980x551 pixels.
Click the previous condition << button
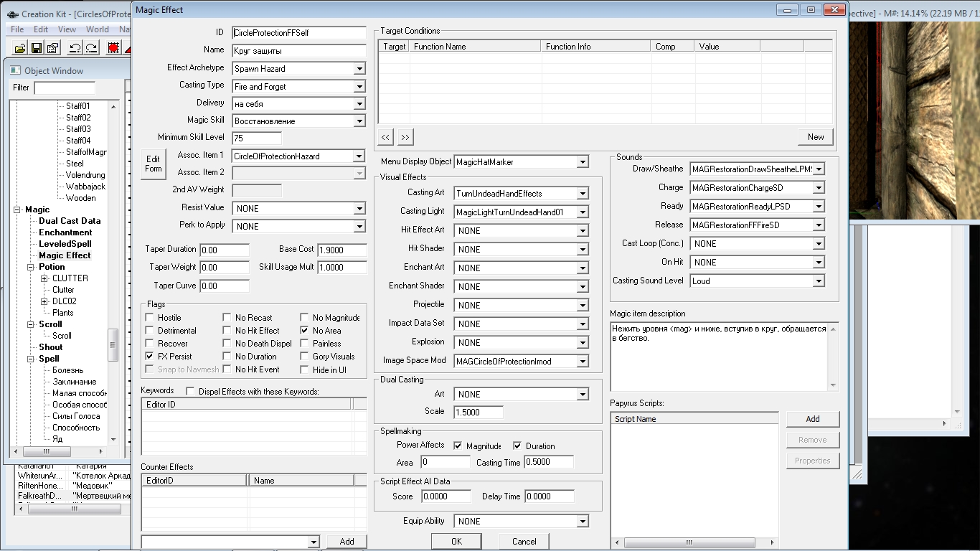[386, 137]
